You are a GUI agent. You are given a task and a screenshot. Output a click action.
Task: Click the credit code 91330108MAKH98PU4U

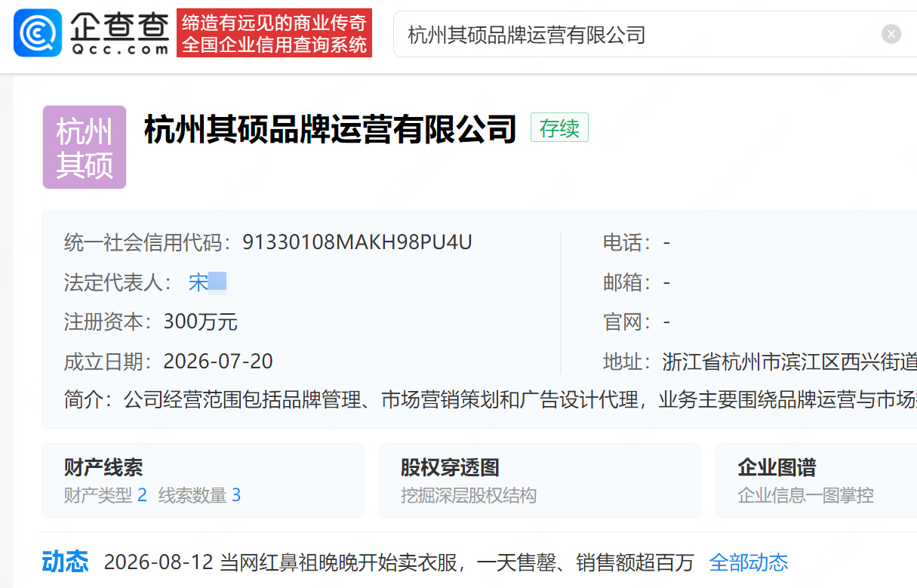(x=357, y=242)
